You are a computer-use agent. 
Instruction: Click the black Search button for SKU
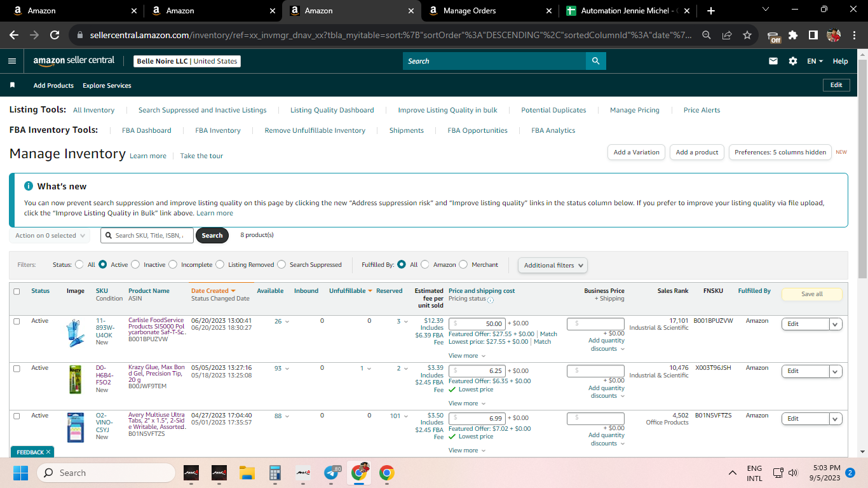212,235
